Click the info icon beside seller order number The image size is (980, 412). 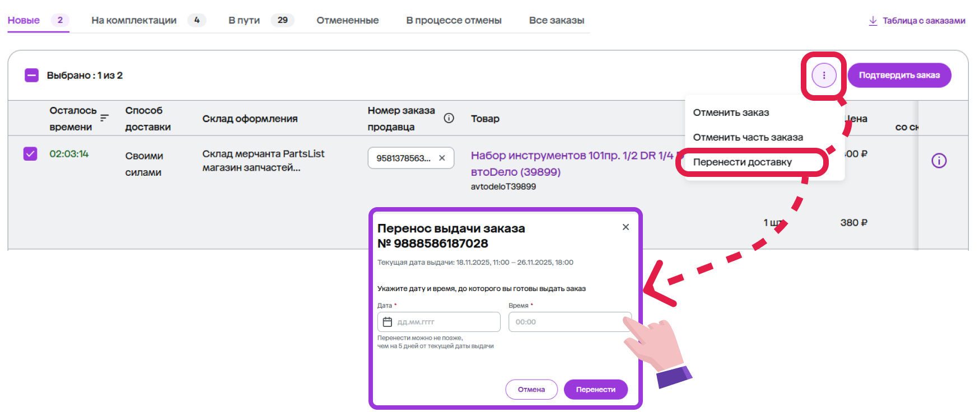449,118
